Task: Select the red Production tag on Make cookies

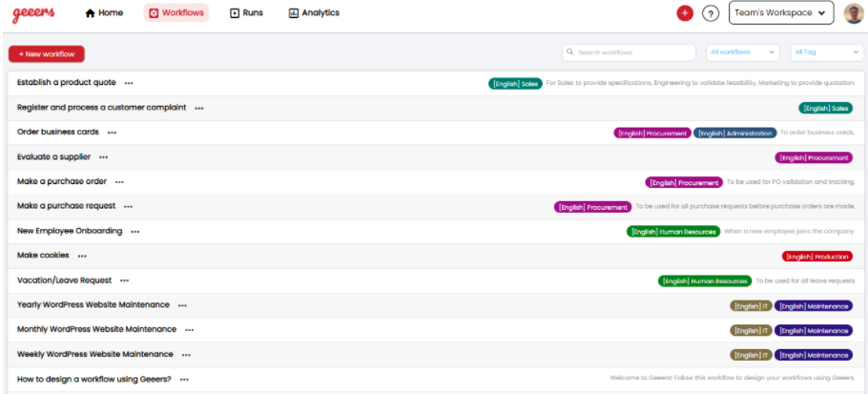Action: 816,256
